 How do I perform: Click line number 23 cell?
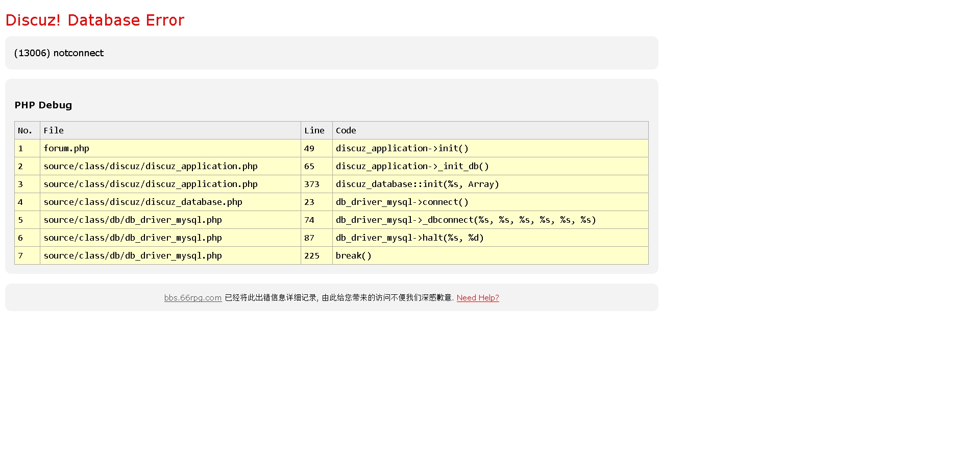pos(316,202)
